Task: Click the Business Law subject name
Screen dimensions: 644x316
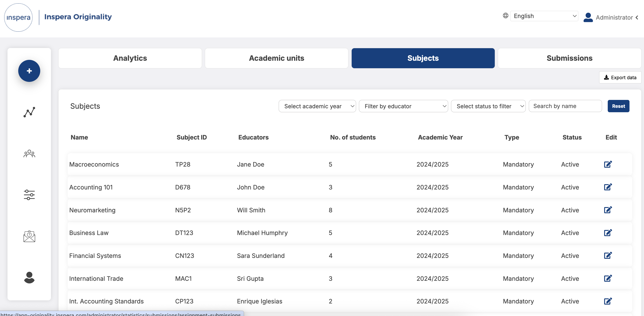Action: (89, 233)
